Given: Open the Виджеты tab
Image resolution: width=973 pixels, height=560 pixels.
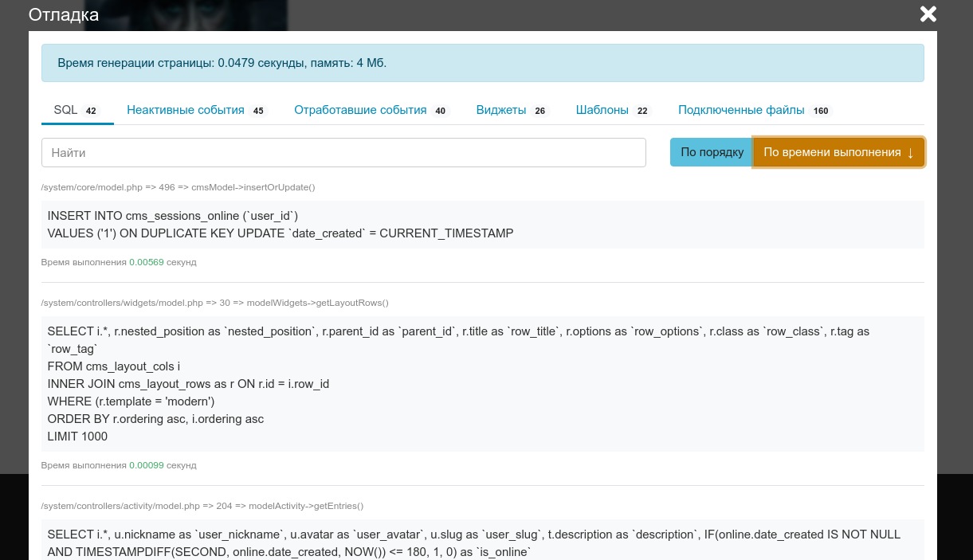Looking at the screenshot, I should coord(500,110).
